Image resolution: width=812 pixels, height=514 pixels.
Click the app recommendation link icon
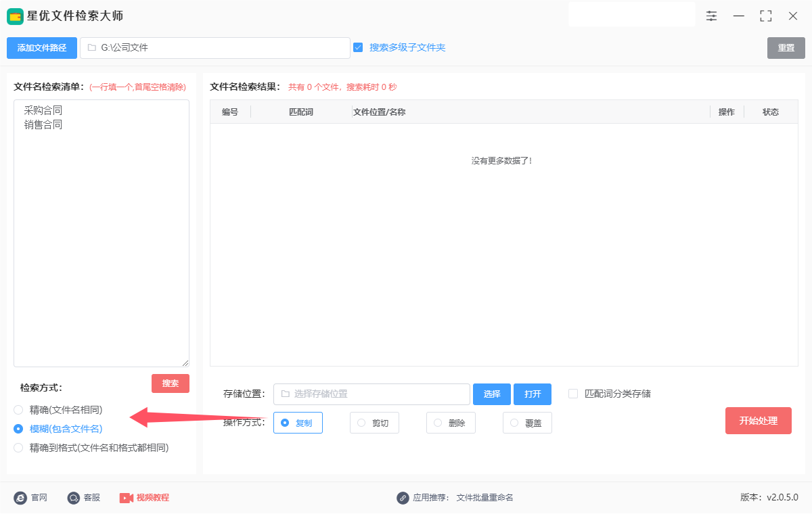click(403, 498)
